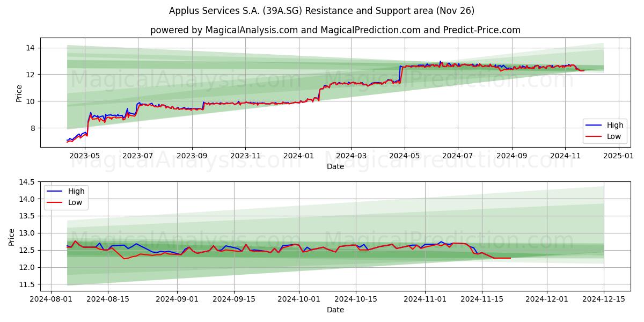Screen dimensions: 644x322
Task: Click bottom chart y-axis value '13.0'
Action: pos(28,233)
